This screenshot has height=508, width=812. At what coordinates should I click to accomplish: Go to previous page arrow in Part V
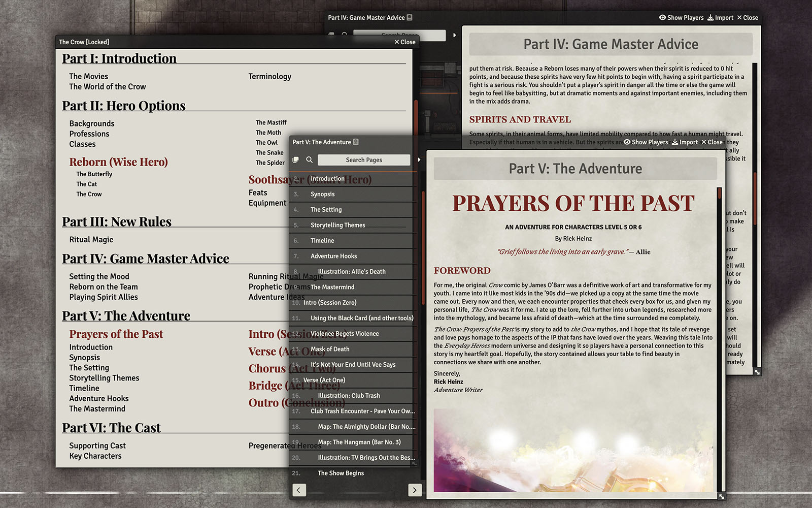pos(299,490)
